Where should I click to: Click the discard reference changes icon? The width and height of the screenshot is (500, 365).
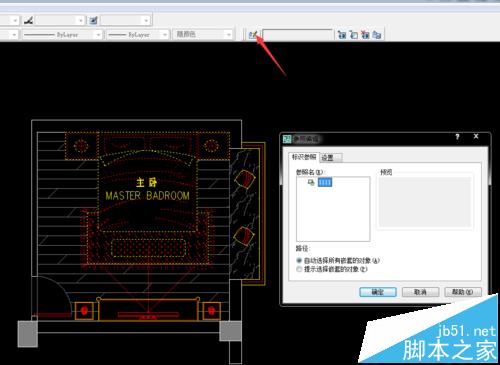tap(365, 35)
